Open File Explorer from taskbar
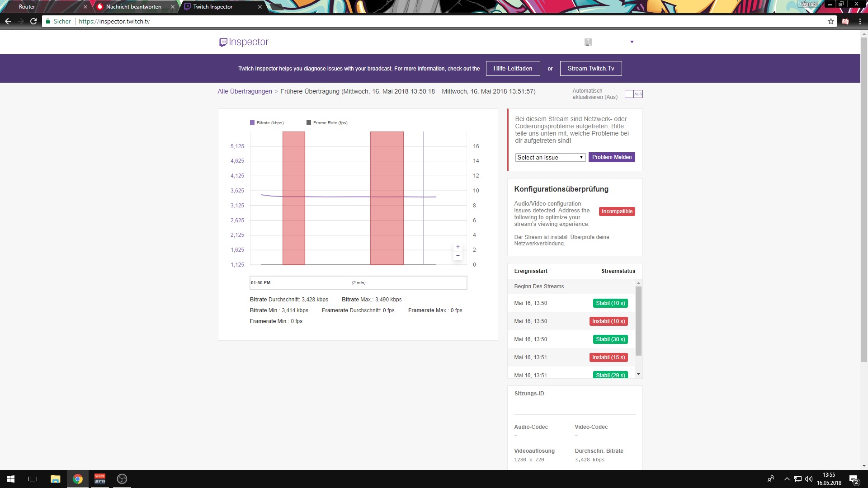The image size is (868, 488). (55, 479)
